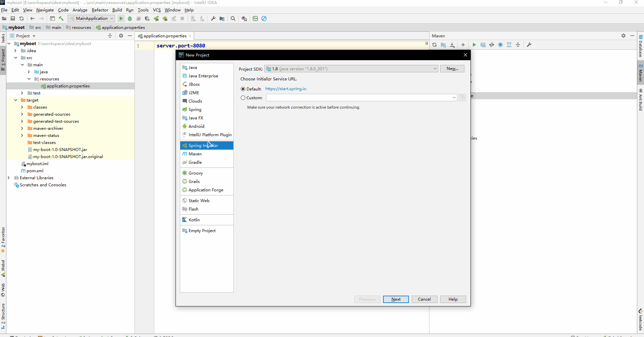The height and width of the screenshot is (337, 644).
Task: Click the Search Everywhere magnifier icon
Action: (233, 18)
